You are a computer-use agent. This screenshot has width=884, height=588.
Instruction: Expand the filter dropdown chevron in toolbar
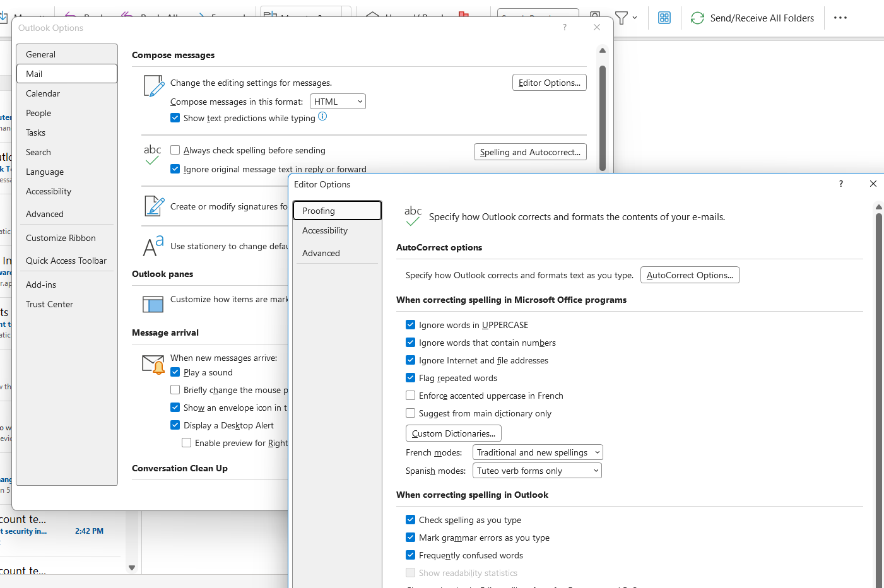tap(635, 18)
